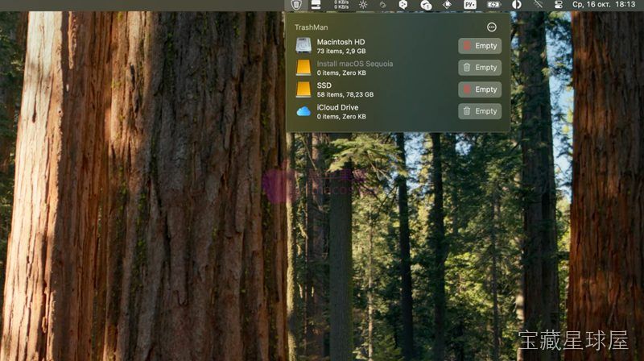Open the disk drive menu bar icon

[x=316, y=5]
